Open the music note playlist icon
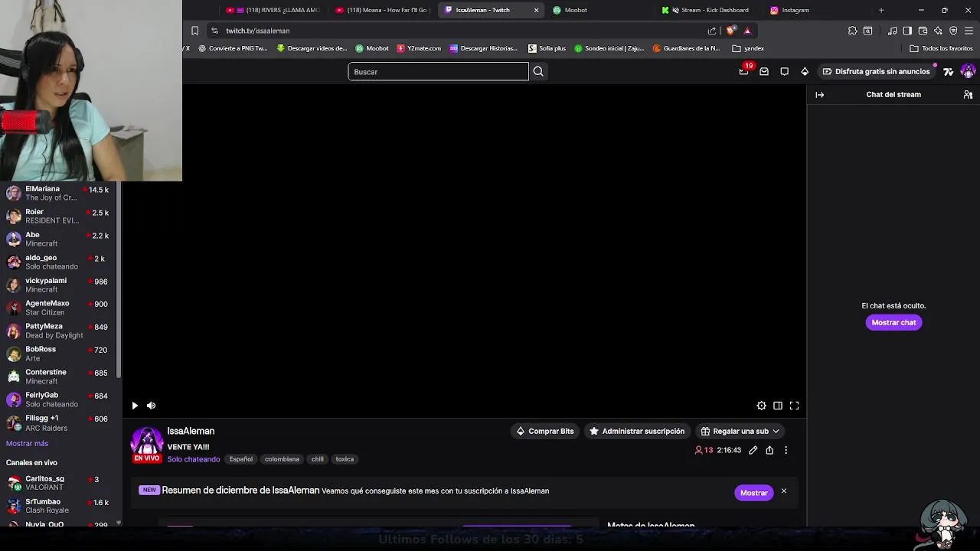The height and width of the screenshot is (551, 980). [x=893, y=31]
